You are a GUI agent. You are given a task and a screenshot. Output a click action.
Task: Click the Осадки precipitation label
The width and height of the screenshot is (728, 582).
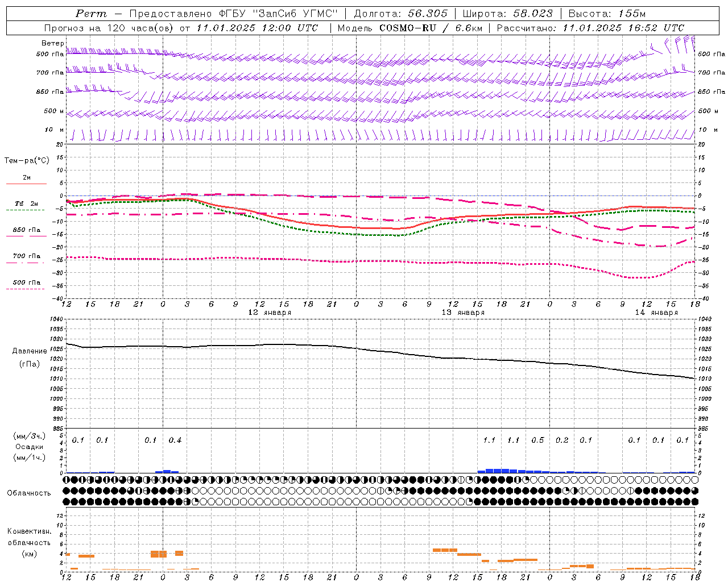tap(29, 447)
